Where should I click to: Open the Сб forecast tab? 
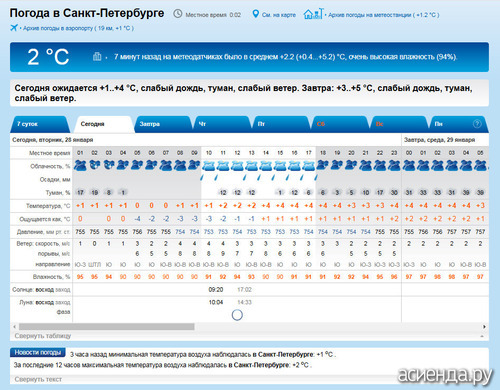340,124
